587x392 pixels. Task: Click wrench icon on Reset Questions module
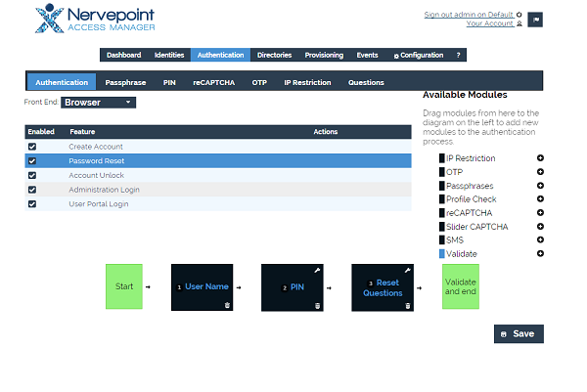click(x=407, y=269)
